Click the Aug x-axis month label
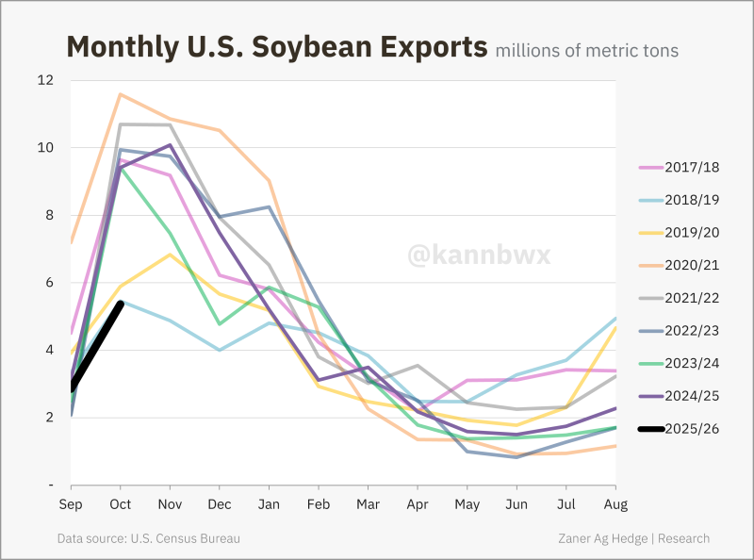This screenshot has width=754, height=560. [x=615, y=505]
